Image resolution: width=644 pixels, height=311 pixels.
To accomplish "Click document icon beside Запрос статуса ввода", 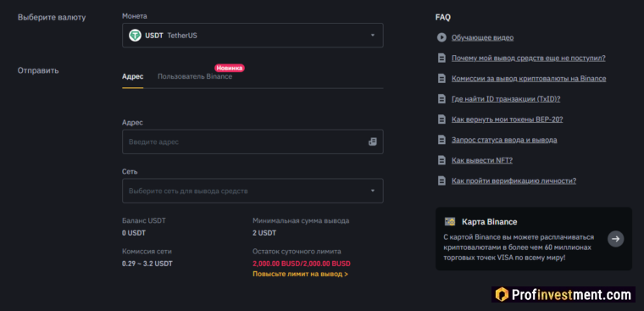I will [x=441, y=140].
